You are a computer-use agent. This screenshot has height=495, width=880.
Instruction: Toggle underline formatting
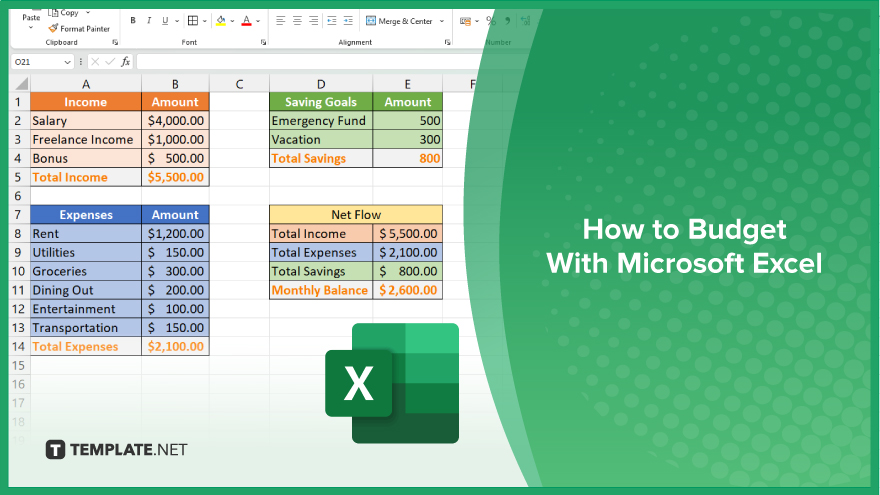pyautogui.click(x=165, y=21)
